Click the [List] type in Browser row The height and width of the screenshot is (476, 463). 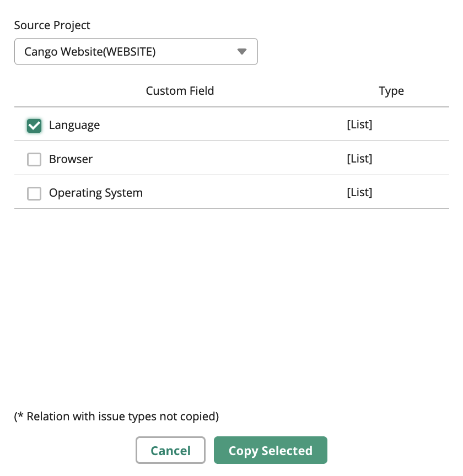tap(359, 159)
